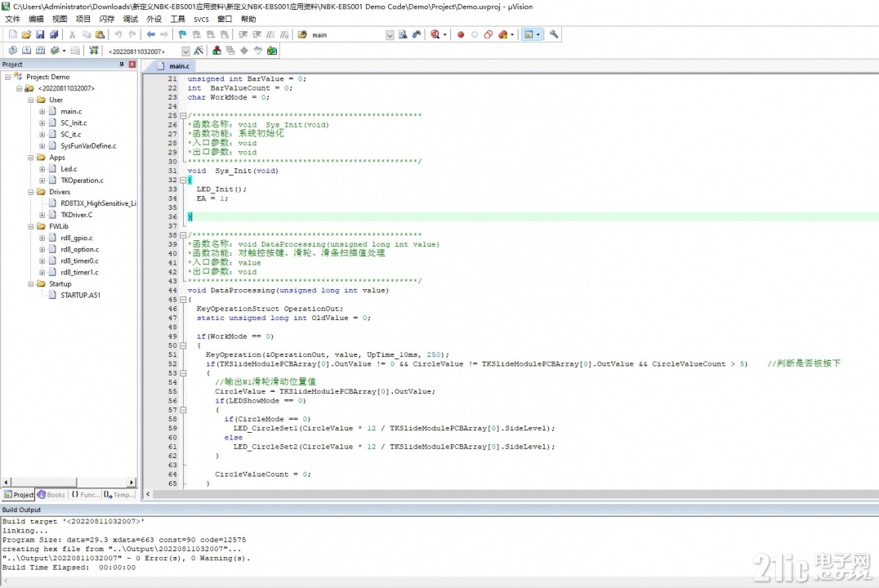Image resolution: width=879 pixels, height=588 pixels.
Task: Open the target selection dropdown
Action: (185, 51)
